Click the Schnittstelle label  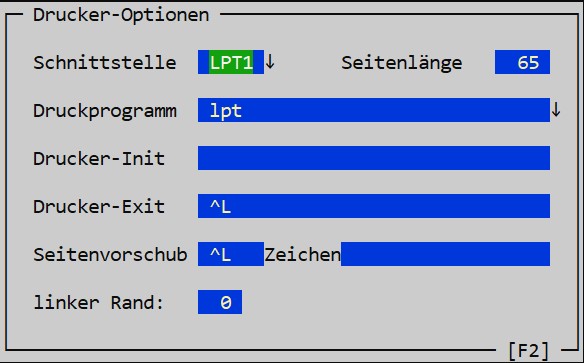coord(105,62)
